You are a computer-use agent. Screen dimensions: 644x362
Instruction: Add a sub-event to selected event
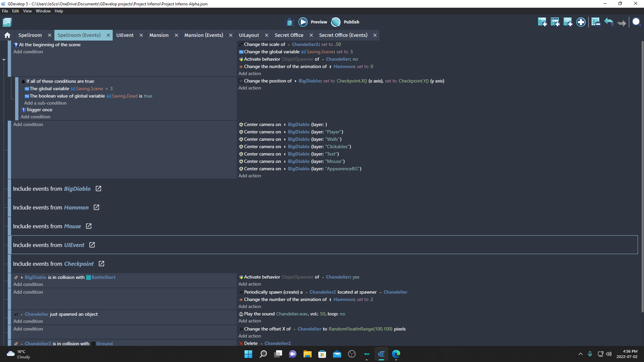click(555, 22)
